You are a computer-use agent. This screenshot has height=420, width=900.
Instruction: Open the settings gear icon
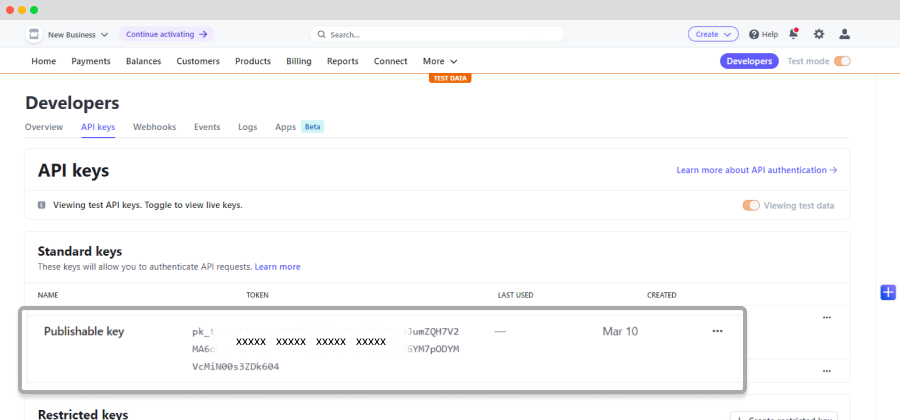pos(818,34)
